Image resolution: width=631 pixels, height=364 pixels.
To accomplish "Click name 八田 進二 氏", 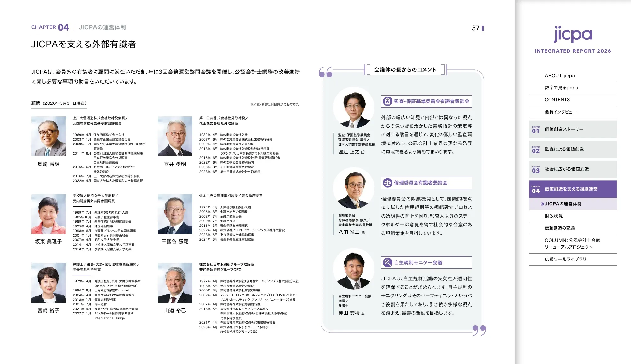I will coord(351,232).
